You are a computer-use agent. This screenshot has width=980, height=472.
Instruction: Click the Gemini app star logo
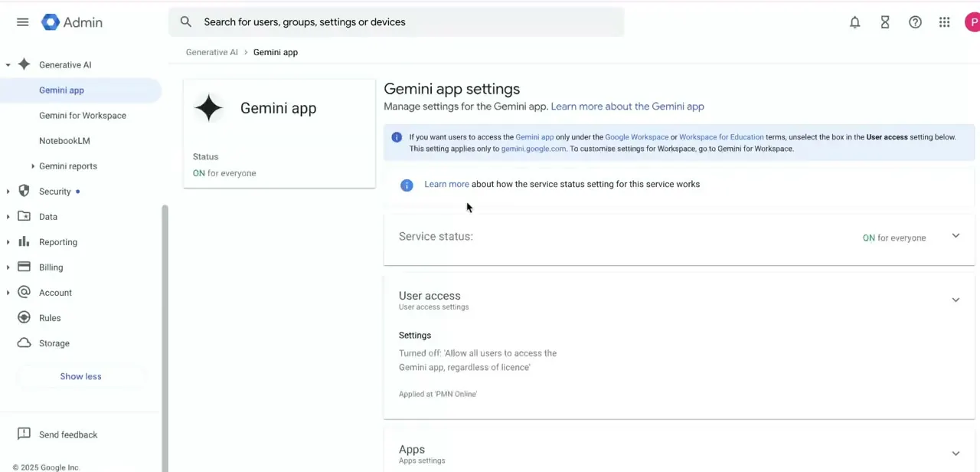(208, 108)
